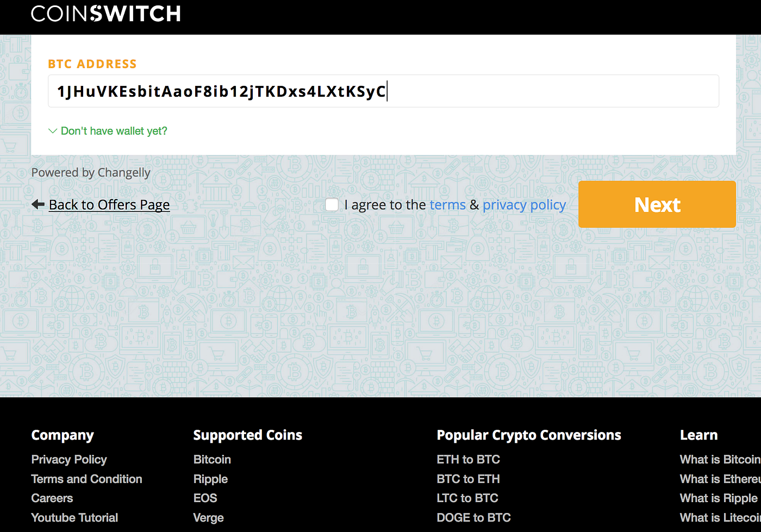Open the BTC to ETH conversion
The width and height of the screenshot is (761, 532).
click(468, 479)
